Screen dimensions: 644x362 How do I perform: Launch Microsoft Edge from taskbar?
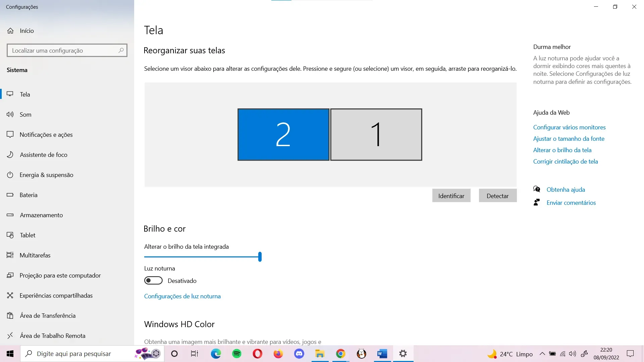tap(216, 354)
